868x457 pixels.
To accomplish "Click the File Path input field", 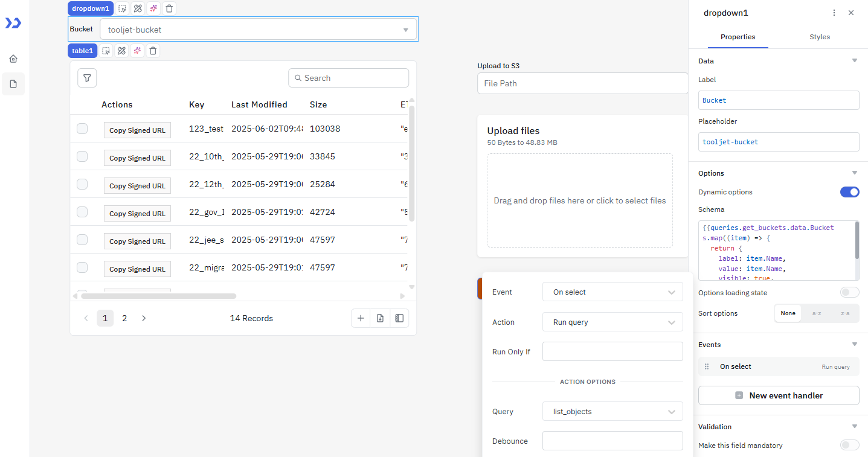I will (582, 83).
